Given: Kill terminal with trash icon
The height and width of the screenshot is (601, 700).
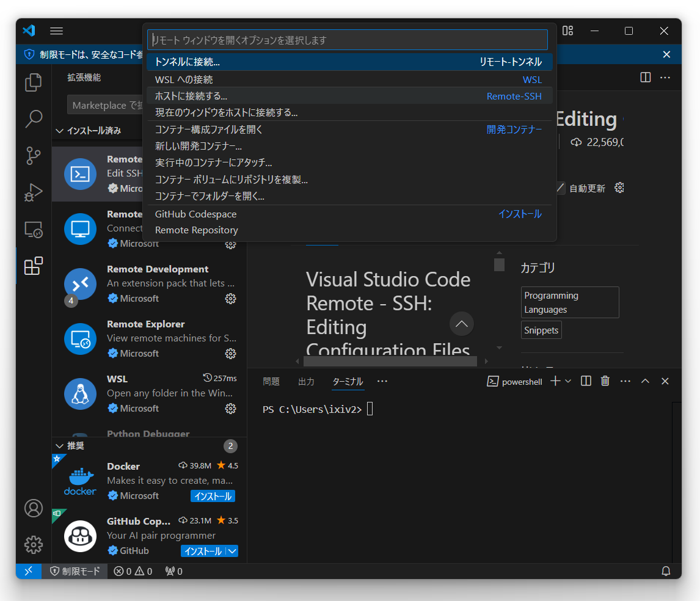Looking at the screenshot, I should point(605,381).
